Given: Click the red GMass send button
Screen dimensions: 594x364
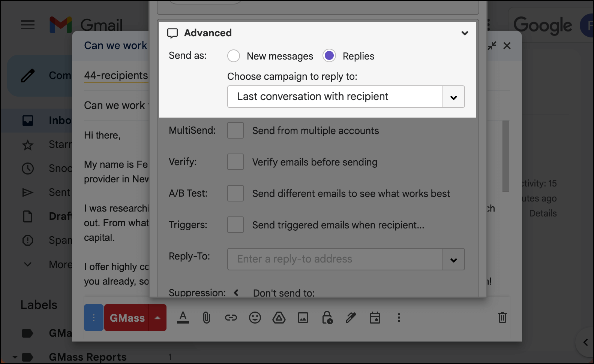Looking at the screenshot, I should 126,318.
